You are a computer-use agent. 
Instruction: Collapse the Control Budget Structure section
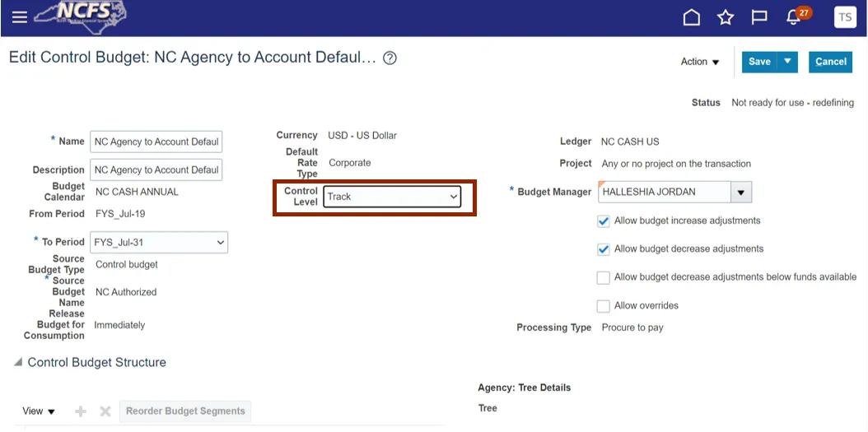click(x=18, y=363)
